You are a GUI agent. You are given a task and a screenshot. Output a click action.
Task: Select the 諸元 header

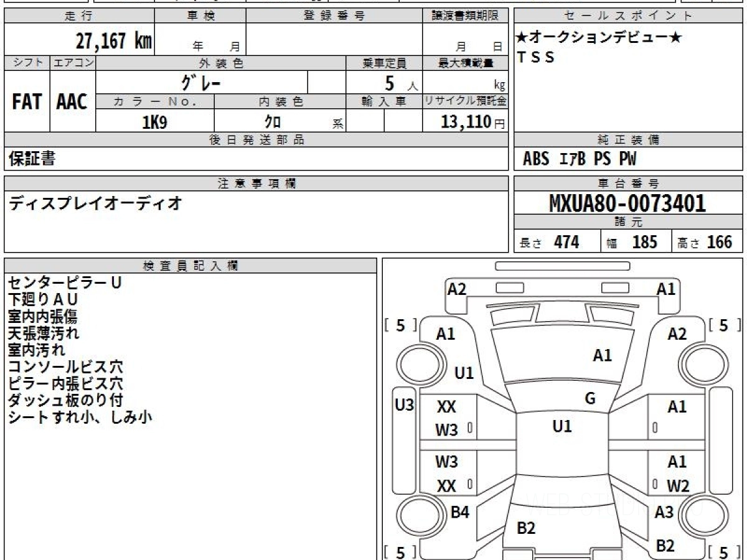[629, 222]
